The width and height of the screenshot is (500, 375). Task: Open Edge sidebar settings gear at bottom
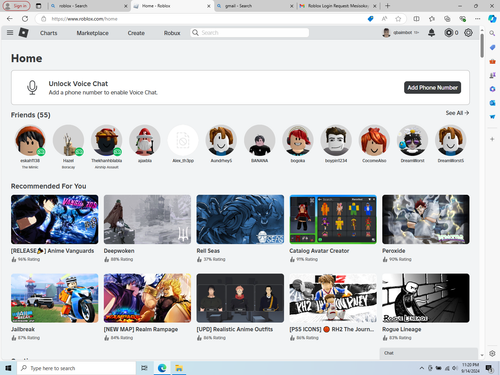[492, 353]
